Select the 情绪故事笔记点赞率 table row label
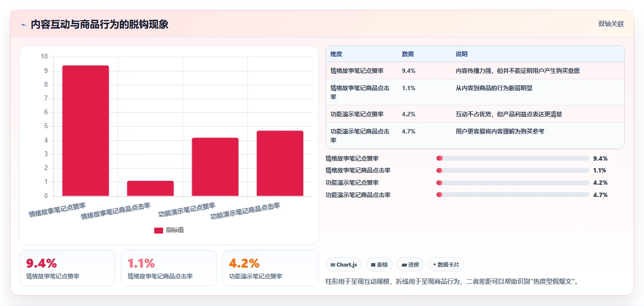This screenshot has width=644, height=306. point(357,70)
